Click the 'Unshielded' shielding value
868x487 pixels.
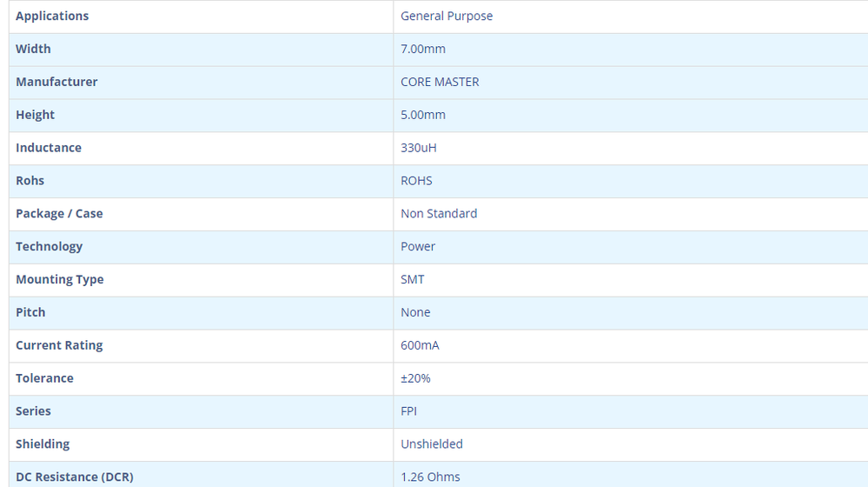point(432,444)
